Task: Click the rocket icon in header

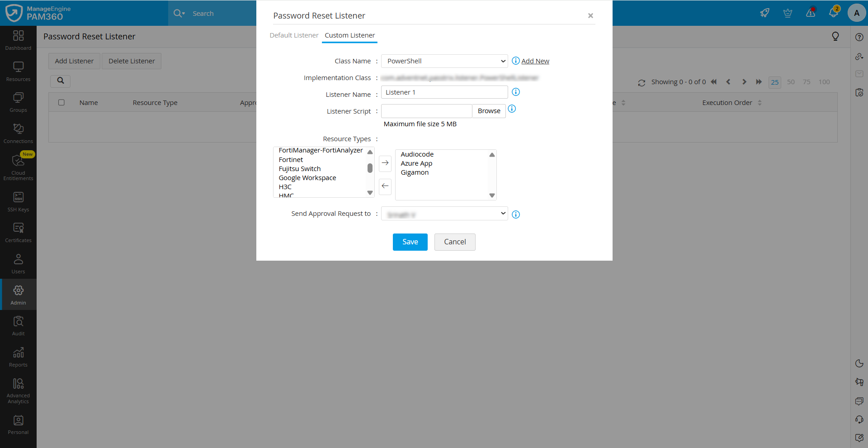Action: point(765,13)
